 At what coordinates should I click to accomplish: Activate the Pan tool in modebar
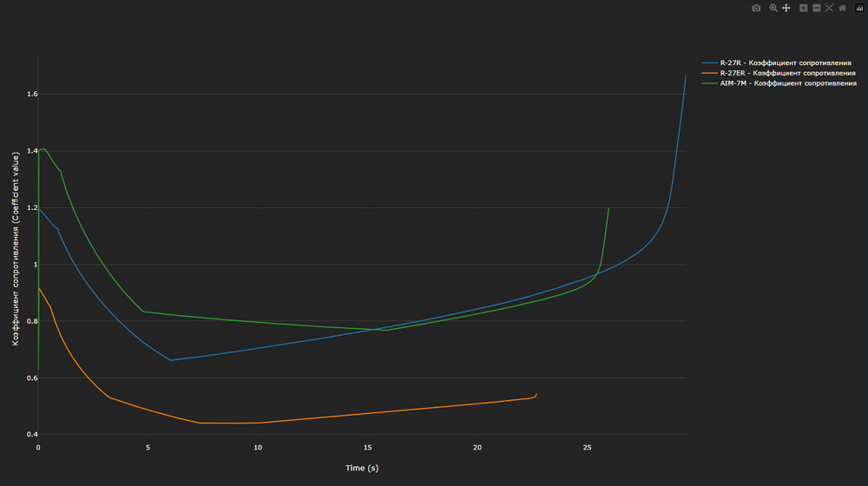786,8
